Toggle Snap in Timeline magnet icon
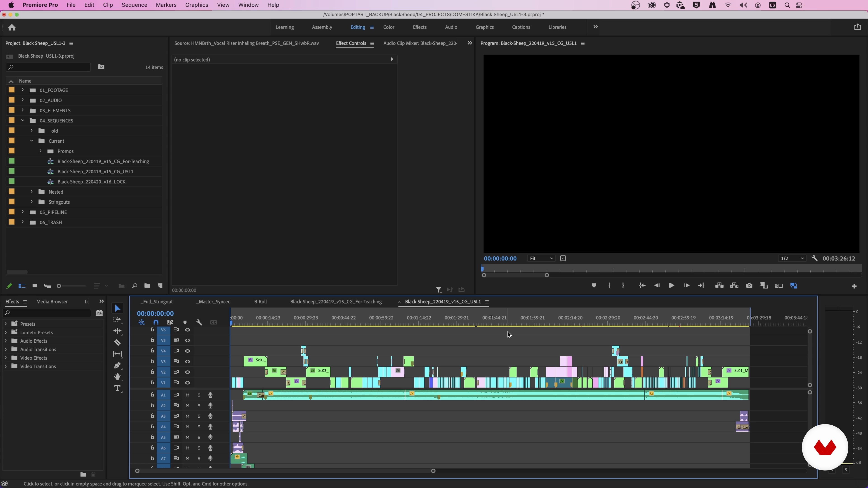This screenshot has height=488, width=868. pyautogui.click(x=156, y=322)
